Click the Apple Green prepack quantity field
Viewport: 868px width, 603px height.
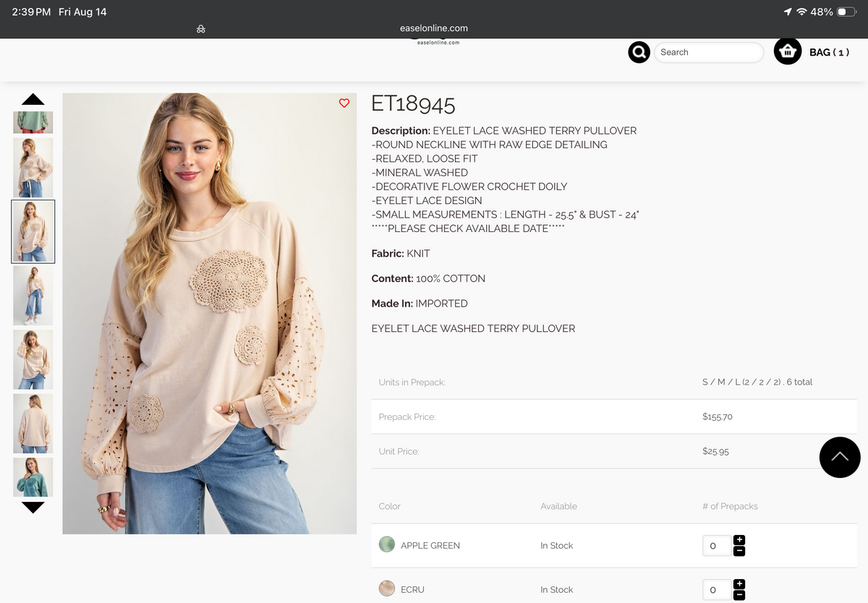point(717,546)
